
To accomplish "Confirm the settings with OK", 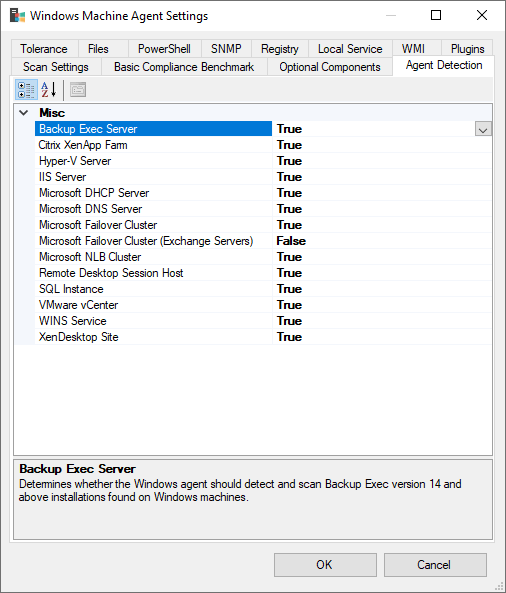I will pos(325,565).
